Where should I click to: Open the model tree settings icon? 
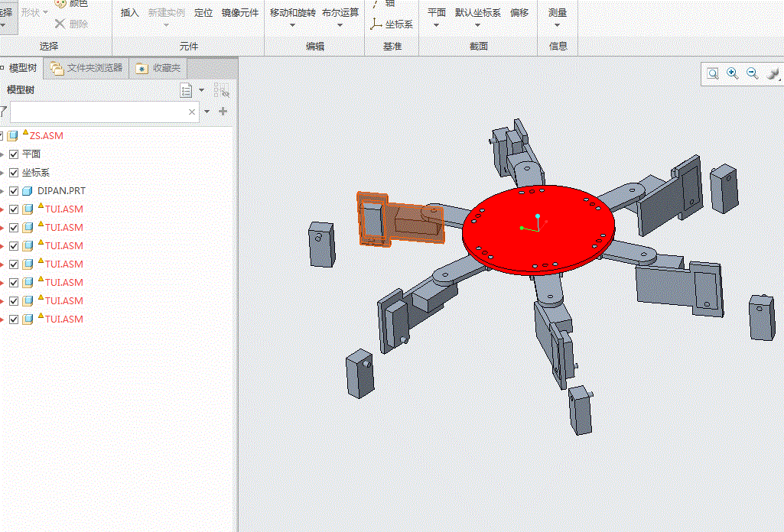186,90
